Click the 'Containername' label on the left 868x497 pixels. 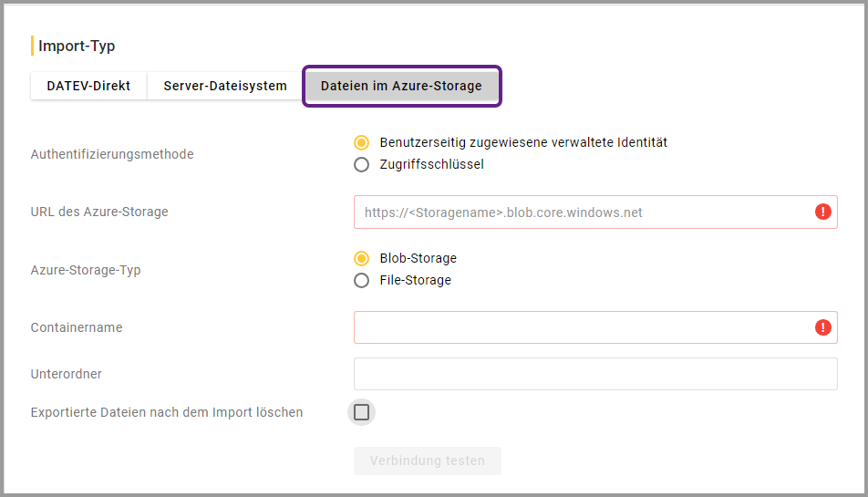pos(77,327)
